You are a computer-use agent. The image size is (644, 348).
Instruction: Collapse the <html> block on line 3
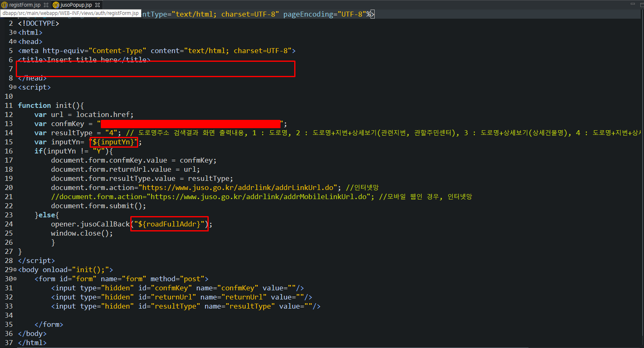pos(15,33)
